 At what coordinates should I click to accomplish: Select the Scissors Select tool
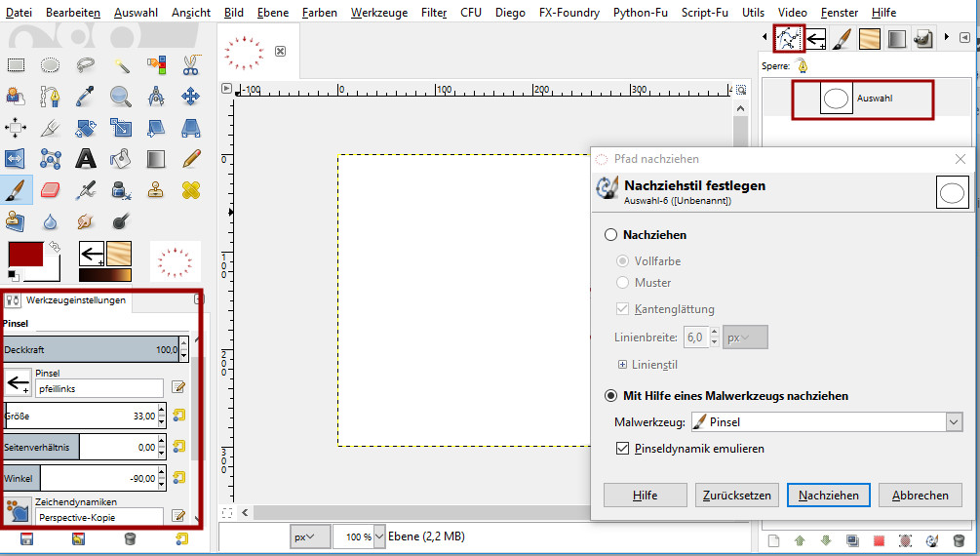pos(190,64)
